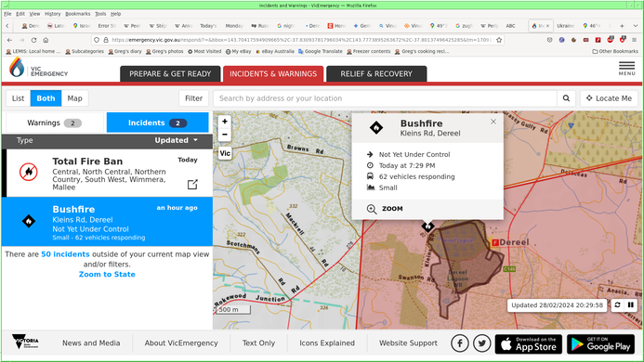The height and width of the screenshot is (362, 644).
Task: Open Google Translate bookmark
Action: point(321,51)
